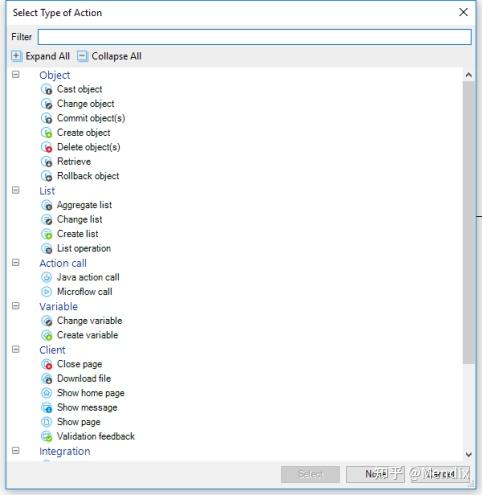This screenshot has width=482, height=495.
Task: Click the scrollbar down arrow
Action: 469,454
